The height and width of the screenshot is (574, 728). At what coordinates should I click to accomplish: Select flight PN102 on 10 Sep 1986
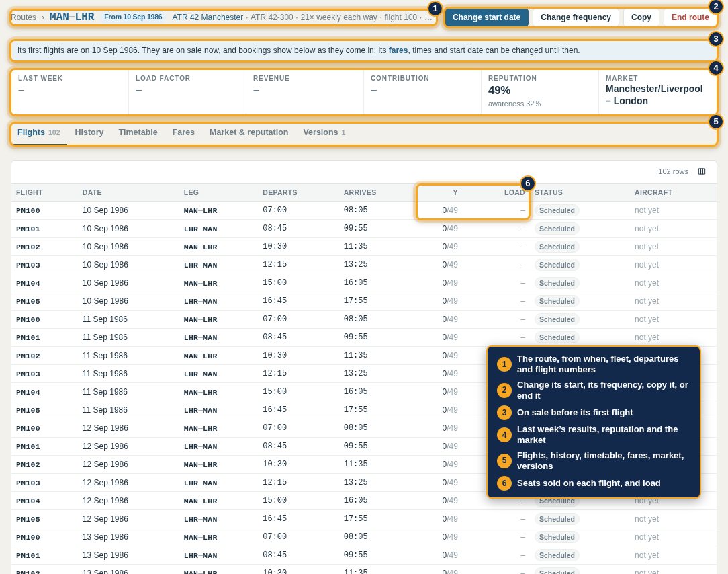[x=363, y=246]
